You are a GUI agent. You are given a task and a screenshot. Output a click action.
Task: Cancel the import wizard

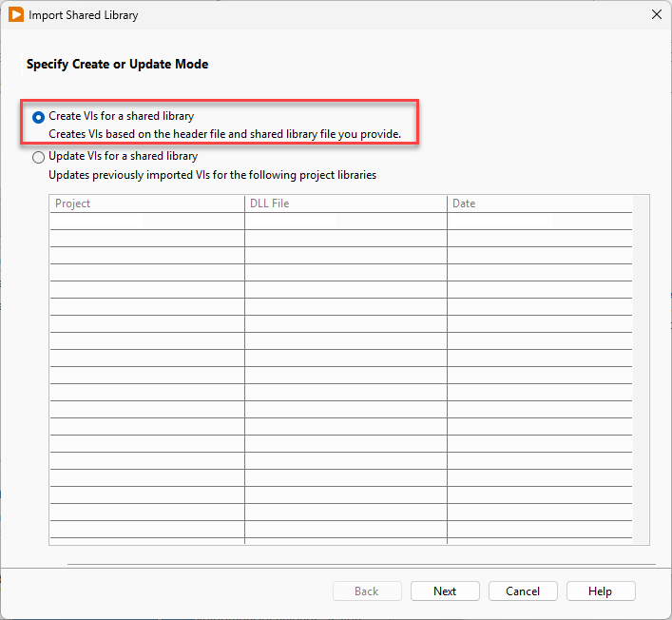(x=523, y=591)
